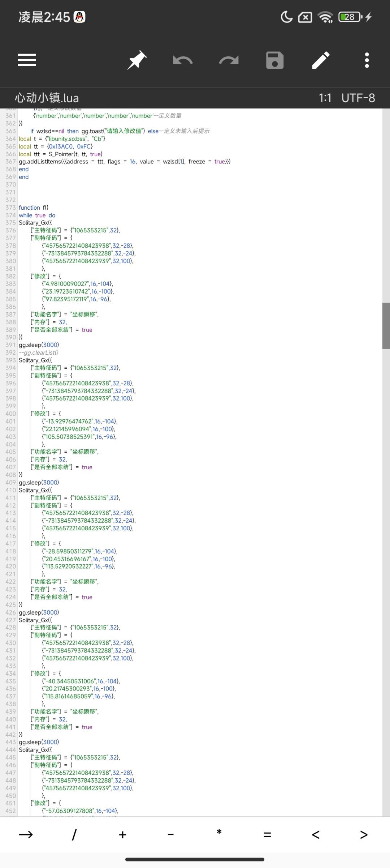Insert tab with the arrow key
Image resolution: width=390 pixels, height=868 pixels.
(x=26, y=834)
